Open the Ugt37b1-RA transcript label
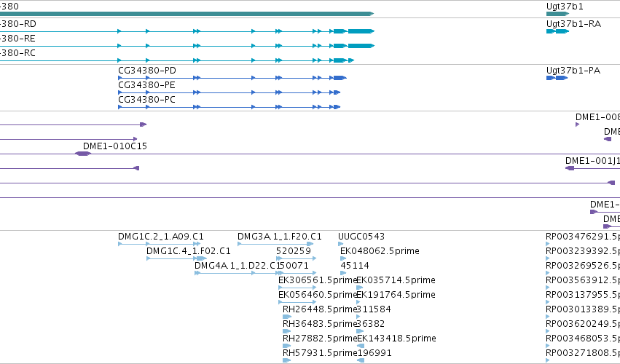Screen dimensions: 620x364 tap(574, 24)
